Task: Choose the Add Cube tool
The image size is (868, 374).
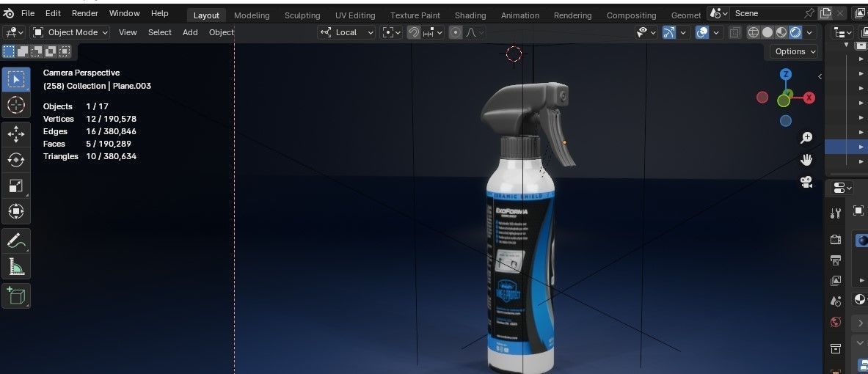Action: [x=16, y=296]
